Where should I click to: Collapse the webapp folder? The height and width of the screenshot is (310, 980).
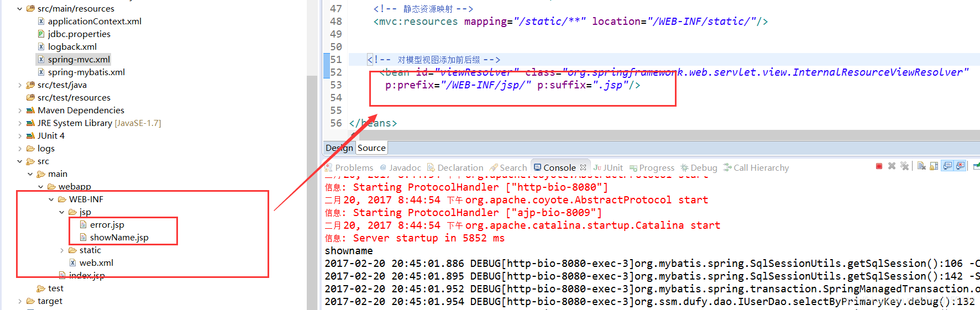(41, 187)
